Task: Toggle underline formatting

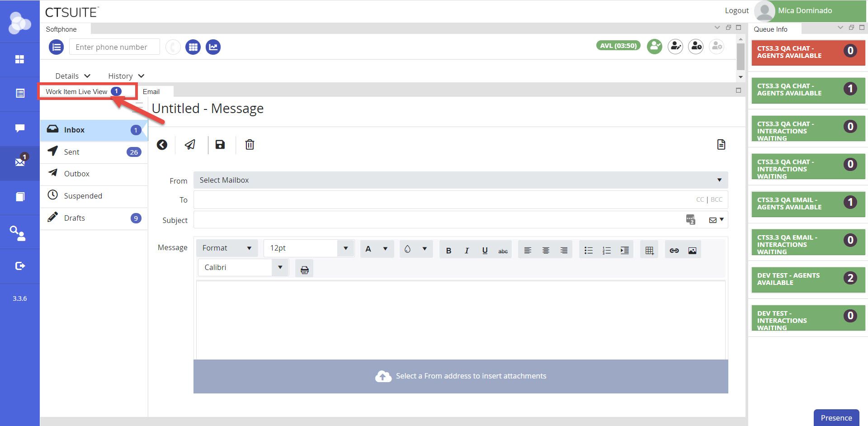Action: pyautogui.click(x=485, y=251)
